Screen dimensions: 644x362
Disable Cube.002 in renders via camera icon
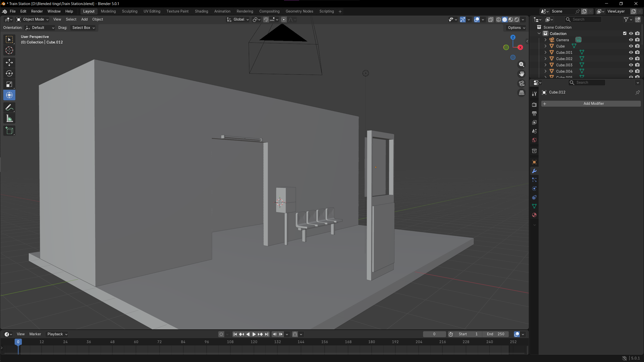click(x=637, y=59)
